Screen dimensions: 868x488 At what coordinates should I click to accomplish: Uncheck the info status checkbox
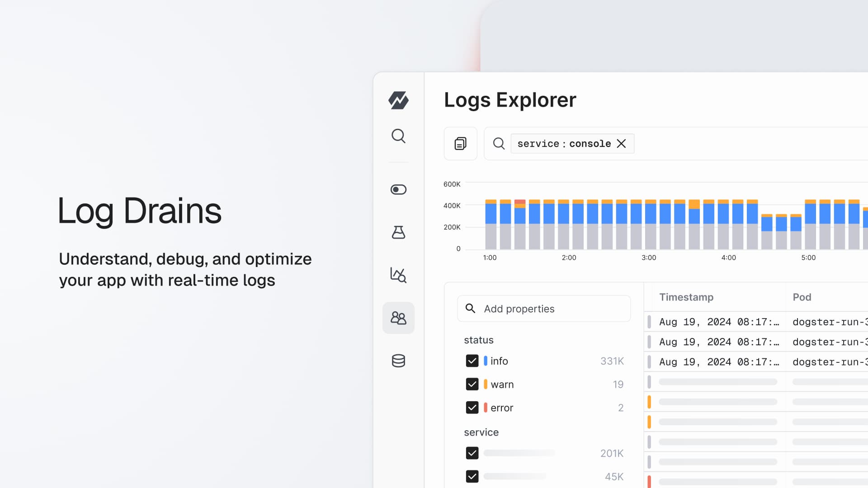pos(472,361)
